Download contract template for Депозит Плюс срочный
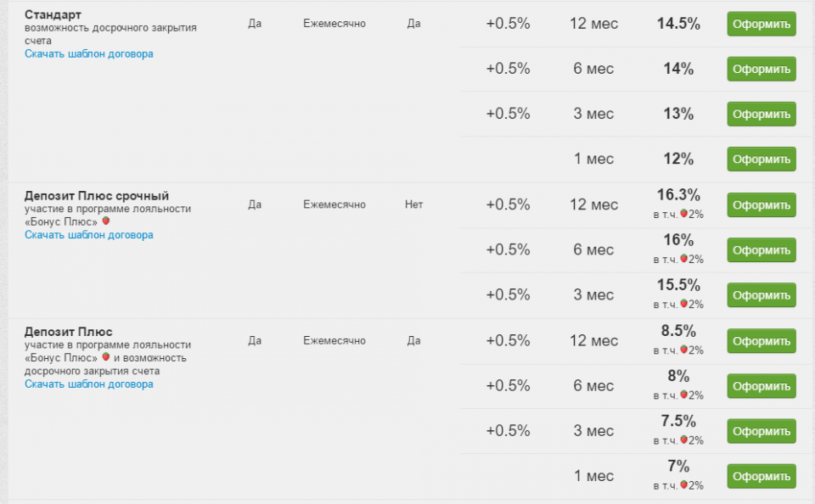 [89, 235]
